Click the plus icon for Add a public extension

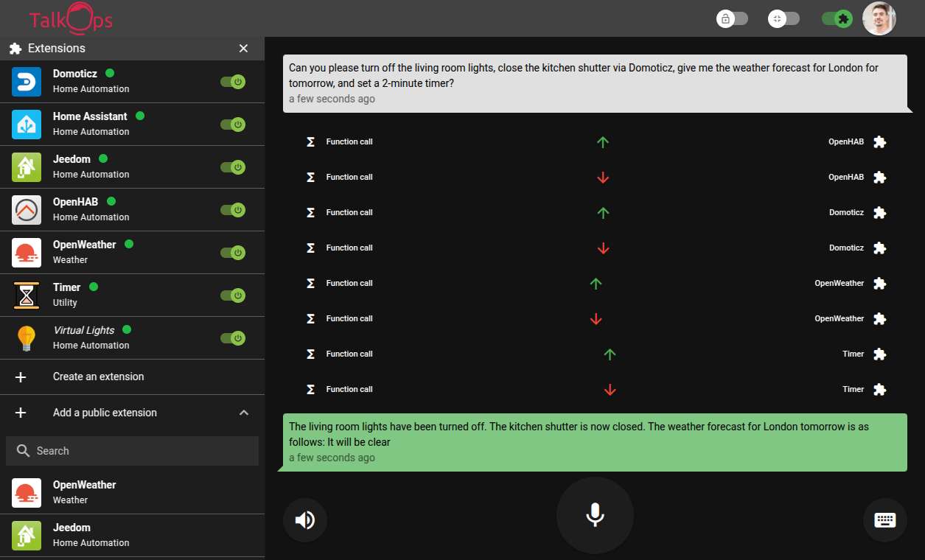point(21,413)
